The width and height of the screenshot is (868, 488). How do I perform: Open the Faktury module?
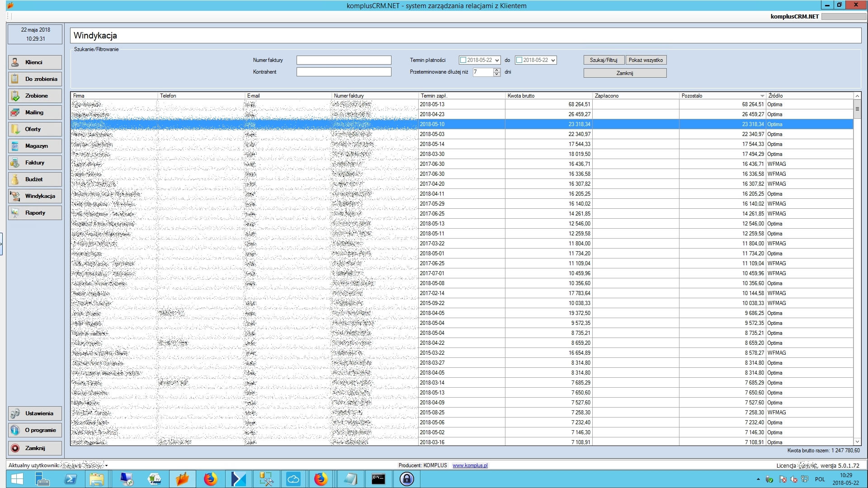point(35,163)
